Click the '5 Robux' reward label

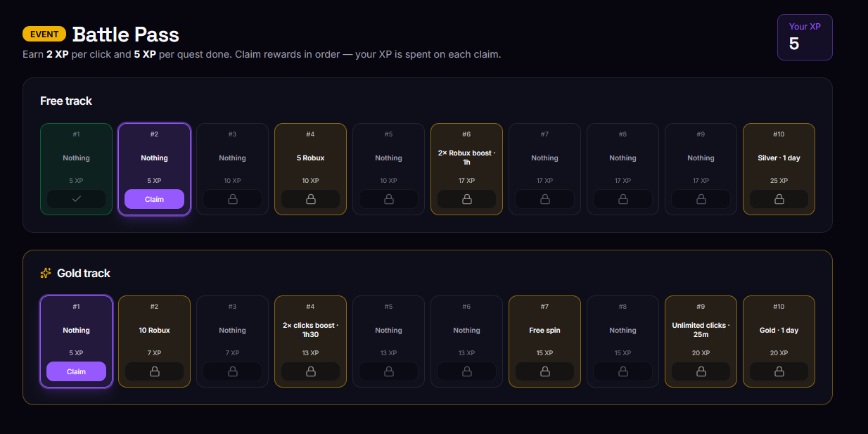[x=310, y=158]
